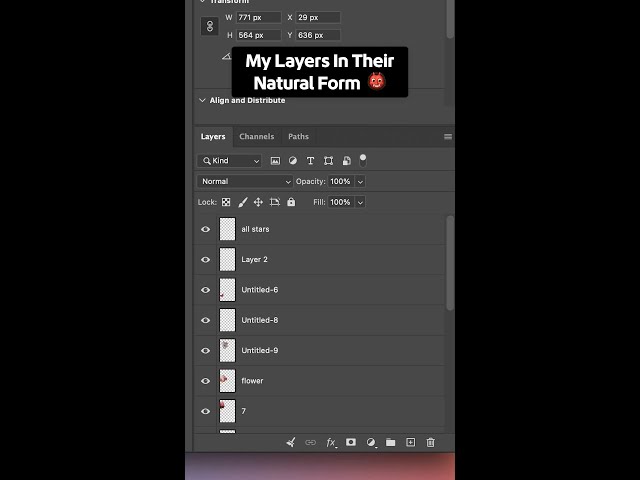
Task: Collapse the Align and Distribute section
Action: click(x=202, y=100)
